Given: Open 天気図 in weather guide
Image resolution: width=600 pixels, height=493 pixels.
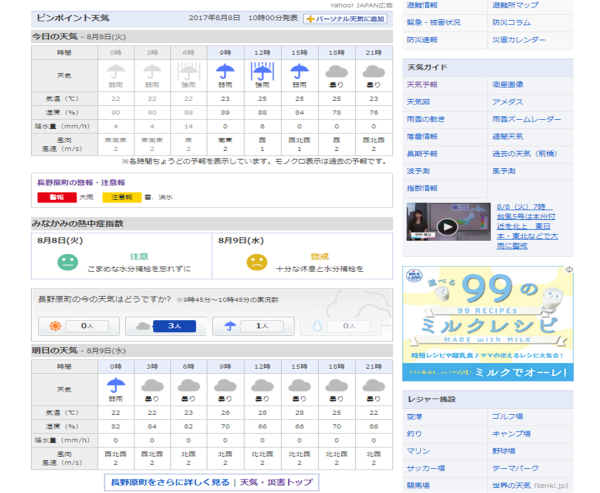Looking at the screenshot, I should click(418, 102).
